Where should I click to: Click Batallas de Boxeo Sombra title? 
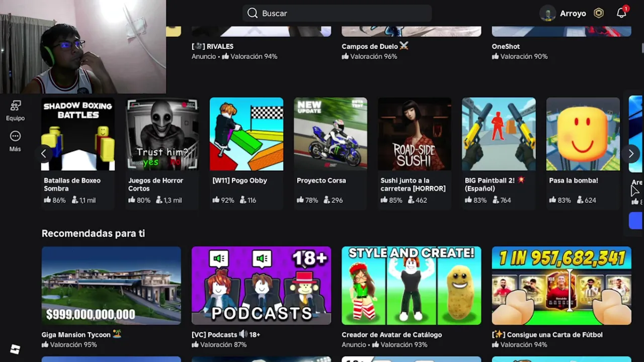pyautogui.click(x=72, y=185)
